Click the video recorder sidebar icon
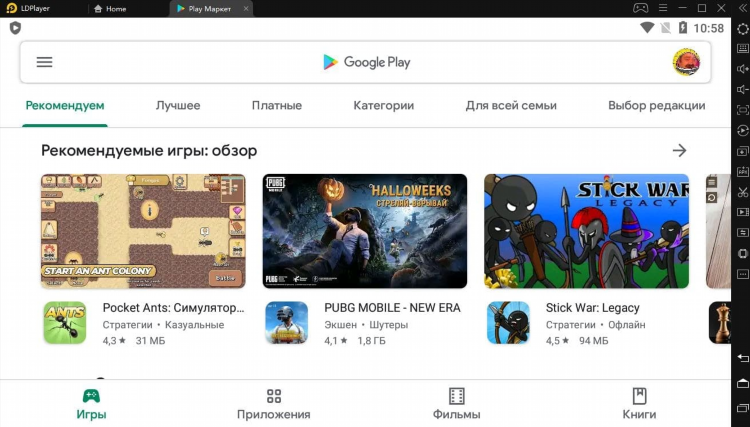Viewport: 750px width, 427px height. pyautogui.click(x=743, y=212)
